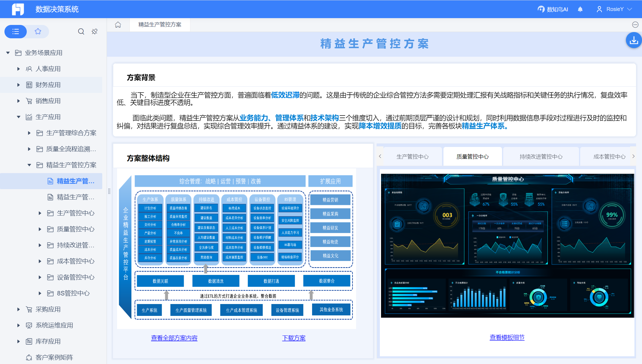Switch to the 持续改进管控中心 tab
The height and width of the screenshot is (364, 642).
[541, 156]
